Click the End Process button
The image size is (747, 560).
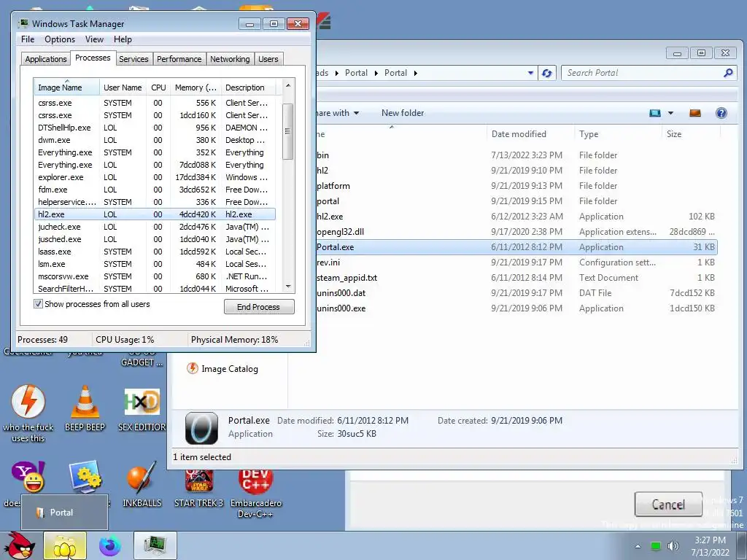click(x=259, y=307)
